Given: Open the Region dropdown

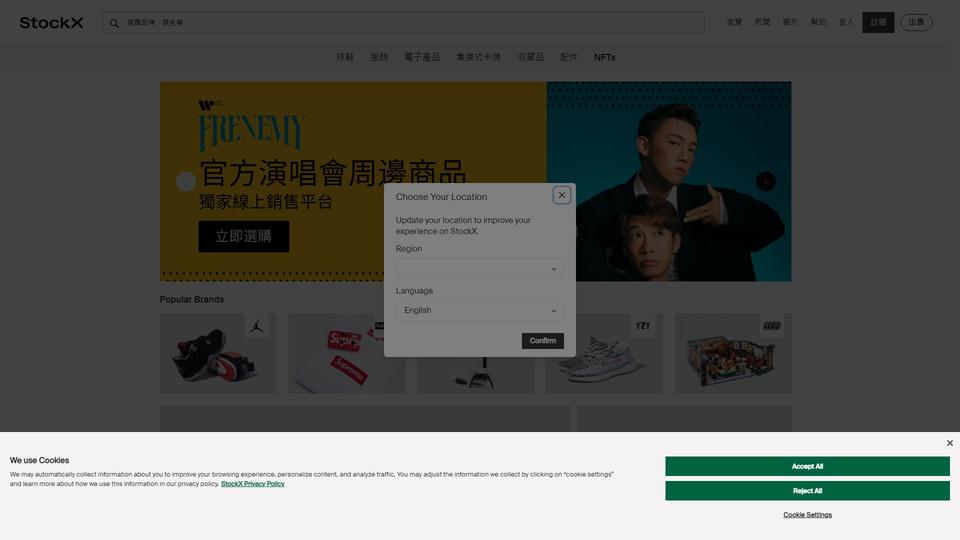Looking at the screenshot, I should click(x=479, y=269).
